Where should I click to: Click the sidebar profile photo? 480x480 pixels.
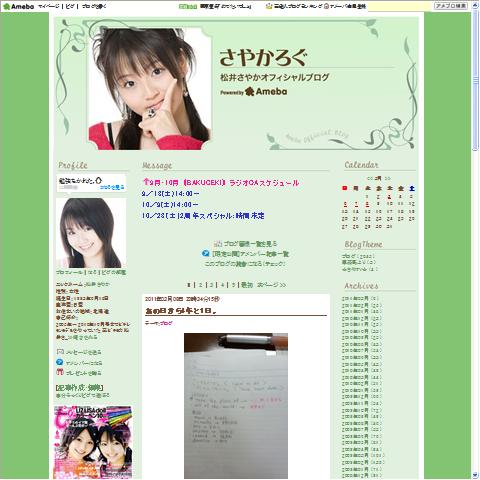pyautogui.click(x=91, y=233)
